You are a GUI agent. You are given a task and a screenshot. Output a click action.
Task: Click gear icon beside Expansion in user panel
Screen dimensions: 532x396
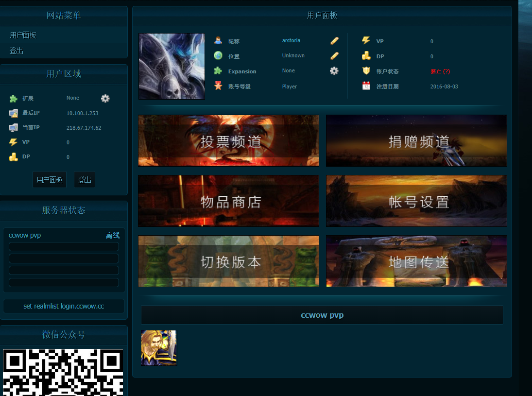334,71
